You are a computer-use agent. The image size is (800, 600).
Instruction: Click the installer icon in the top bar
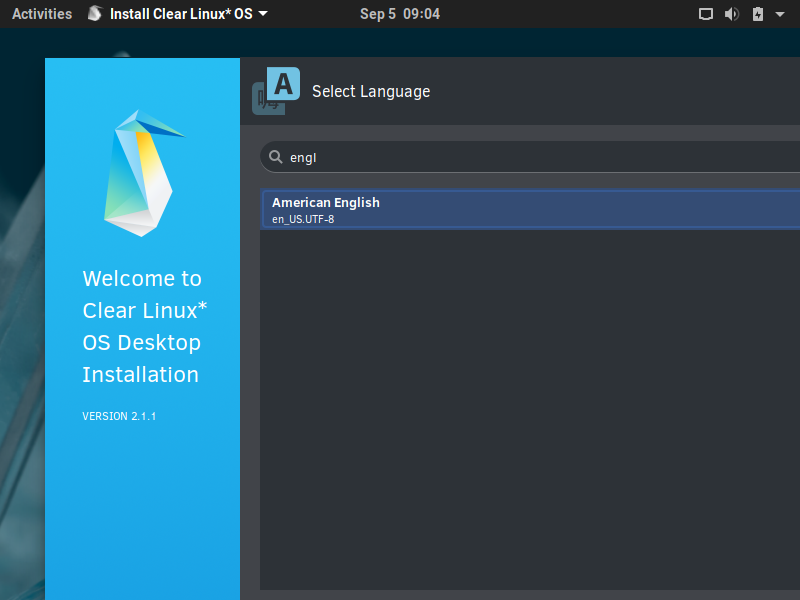click(x=94, y=14)
